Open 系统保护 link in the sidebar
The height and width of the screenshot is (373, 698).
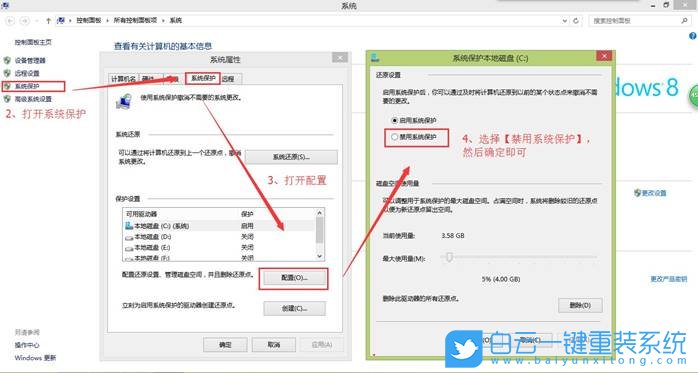coord(27,86)
